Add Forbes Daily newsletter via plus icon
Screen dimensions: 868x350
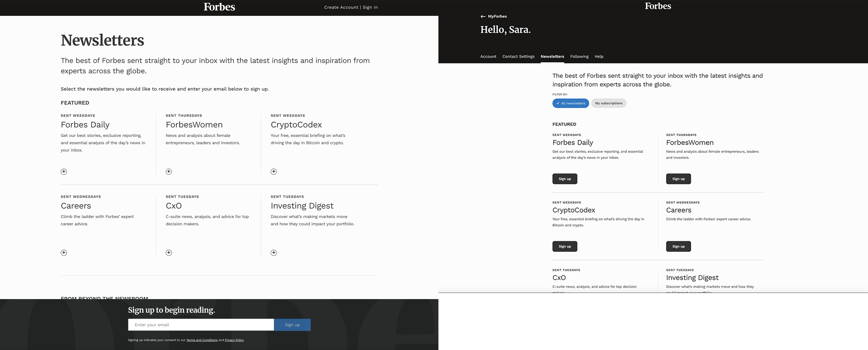point(64,171)
